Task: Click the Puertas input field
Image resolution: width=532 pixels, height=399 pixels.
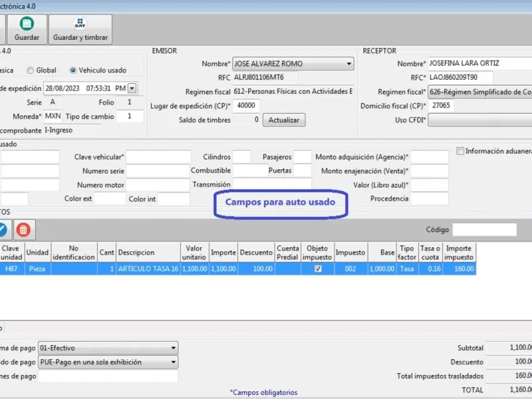Action: click(303, 171)
